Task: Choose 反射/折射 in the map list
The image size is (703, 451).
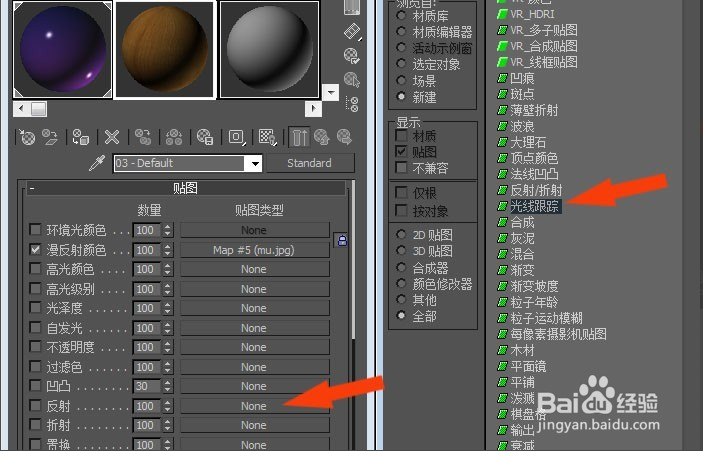Action: click(x=536, y=190)
